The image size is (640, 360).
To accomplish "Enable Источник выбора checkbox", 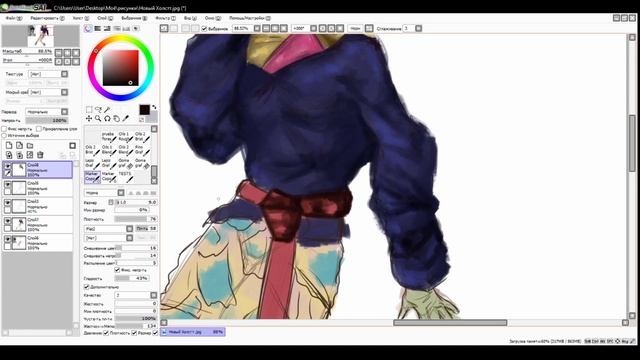I will coord(4,135).
